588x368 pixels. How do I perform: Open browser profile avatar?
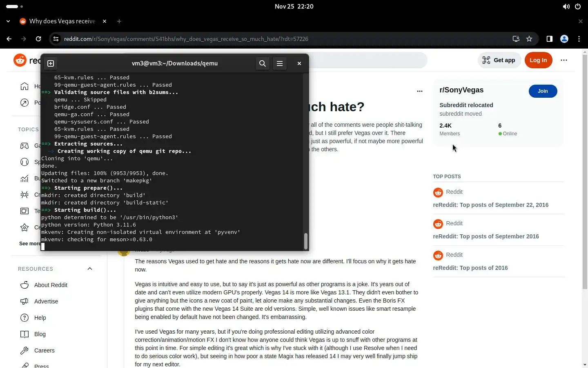click(564, 39)
